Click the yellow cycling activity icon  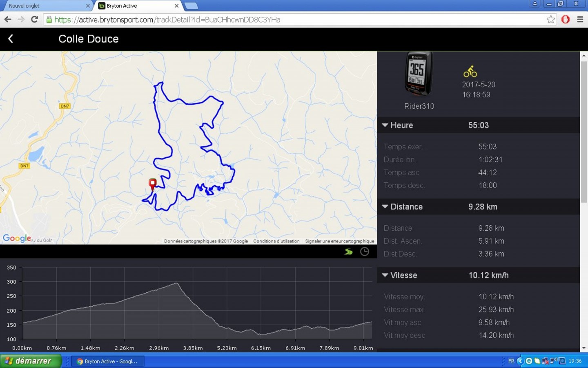[x=470, y=72]
